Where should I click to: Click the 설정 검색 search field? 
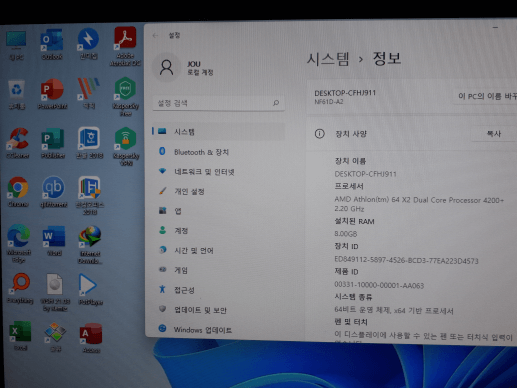(218, 103)
